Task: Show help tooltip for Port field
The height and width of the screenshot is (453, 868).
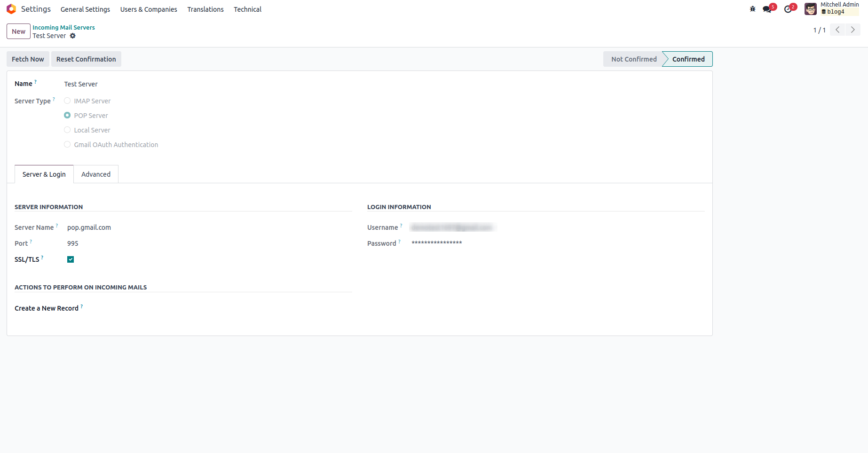Action: [31, 242]
